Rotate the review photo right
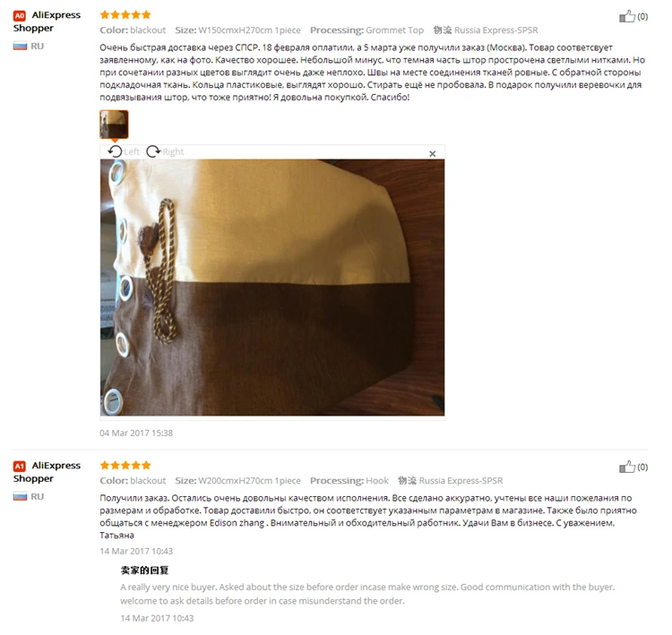Image resolution: width=672 pixels, height=635 pixels. point(165,151)
